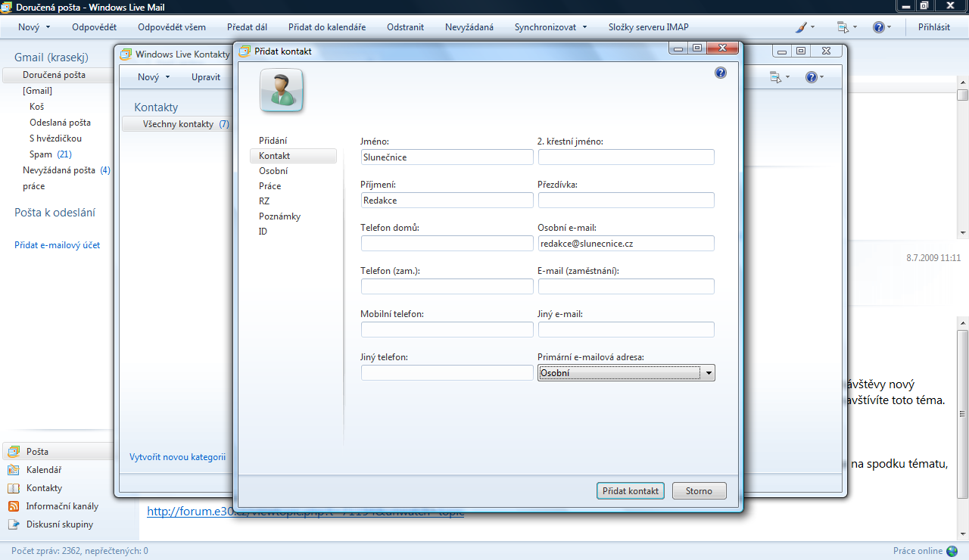
Task: Cancel the dialog with Storno
Action: click(699, 491)
